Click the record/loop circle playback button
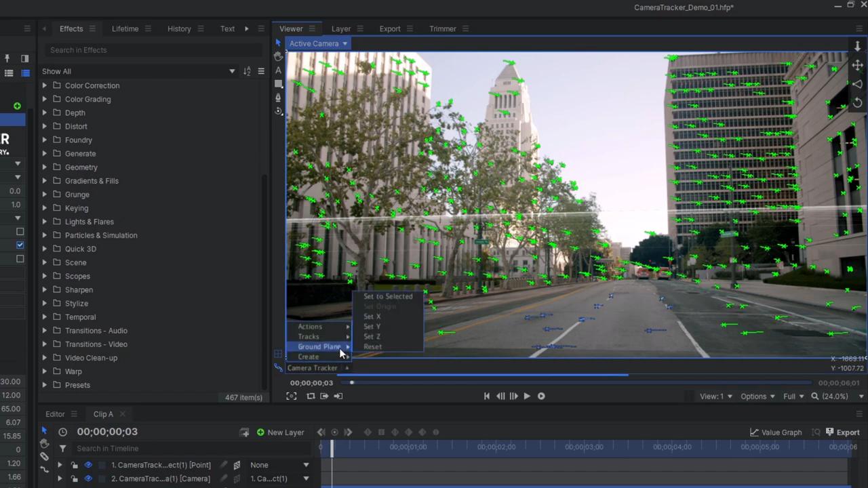The width and height of the screenshot is (868, 488). (541, 396)
